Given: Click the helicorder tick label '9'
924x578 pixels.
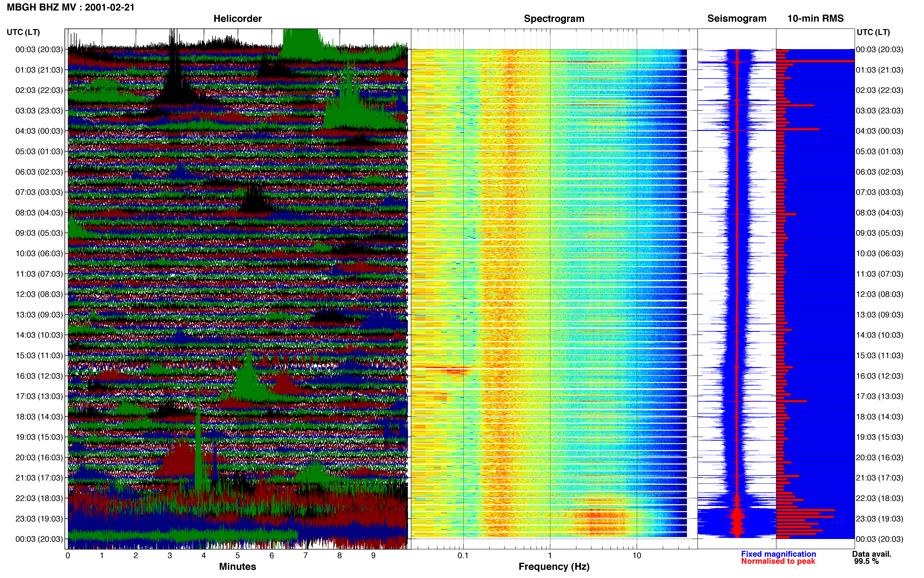Looking at the screenshot, I should point(373,555).
